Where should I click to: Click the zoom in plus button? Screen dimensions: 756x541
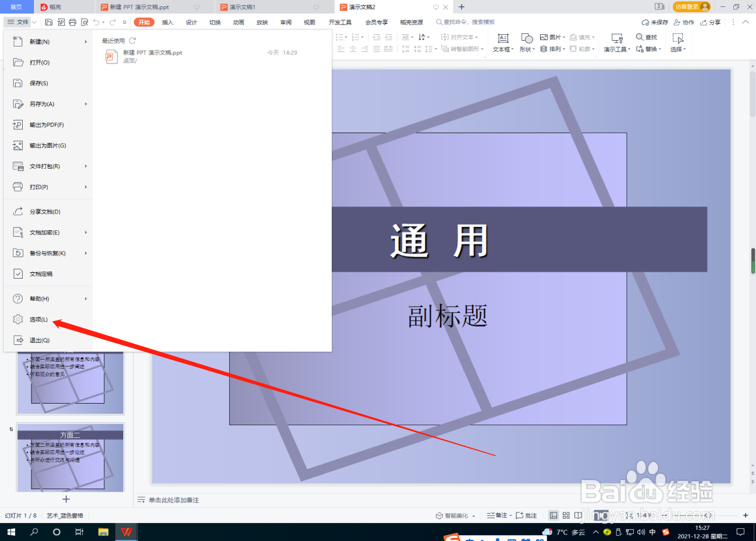pos(746,515)
